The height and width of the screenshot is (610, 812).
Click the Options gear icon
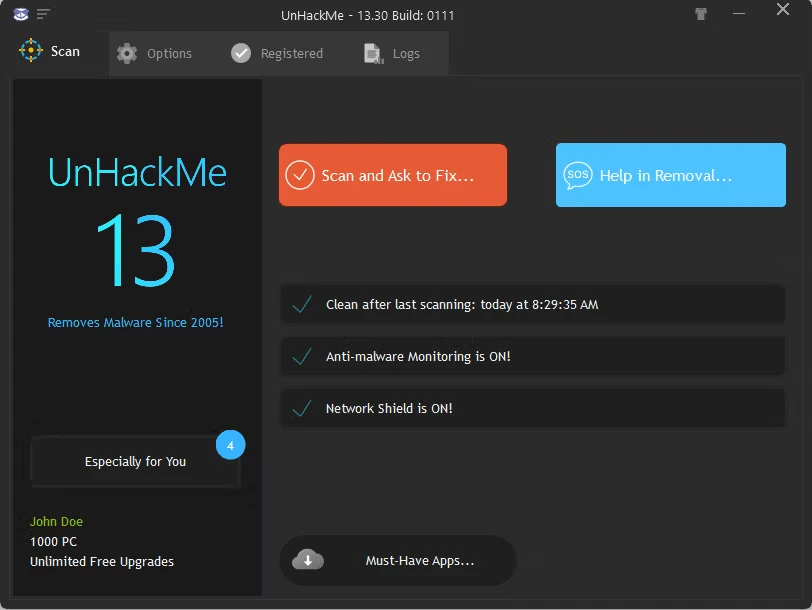pyautogui.click(x=127, y=54)
